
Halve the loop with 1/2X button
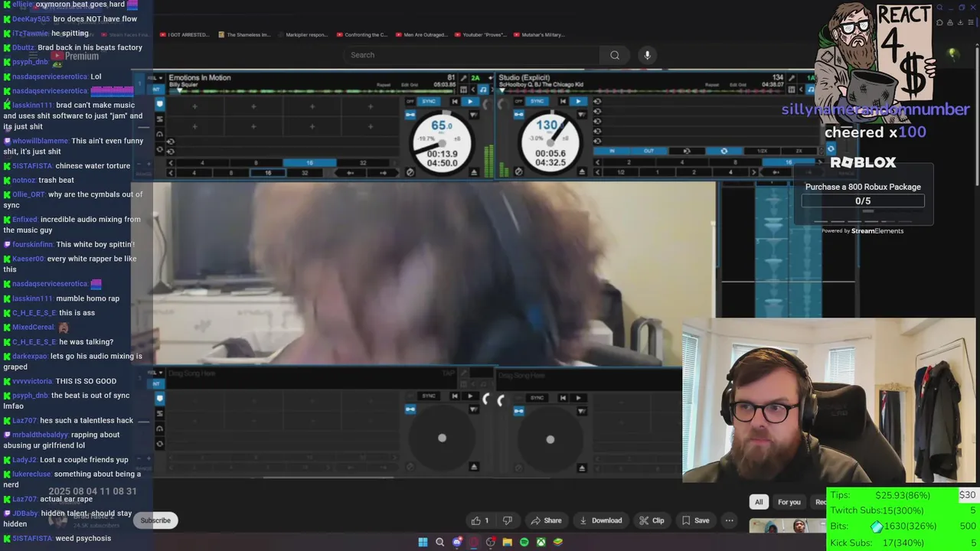[762, 151]
